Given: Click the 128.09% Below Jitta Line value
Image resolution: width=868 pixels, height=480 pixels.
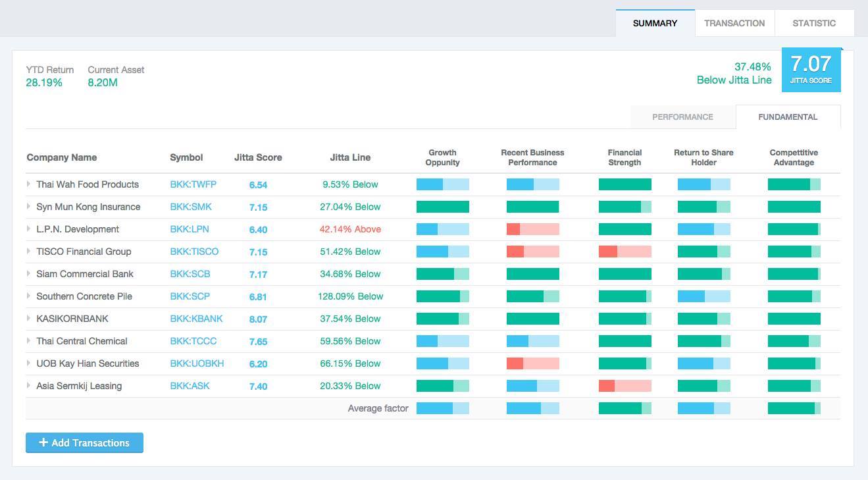Looking at the screenshot, I should tap(350, 296).
